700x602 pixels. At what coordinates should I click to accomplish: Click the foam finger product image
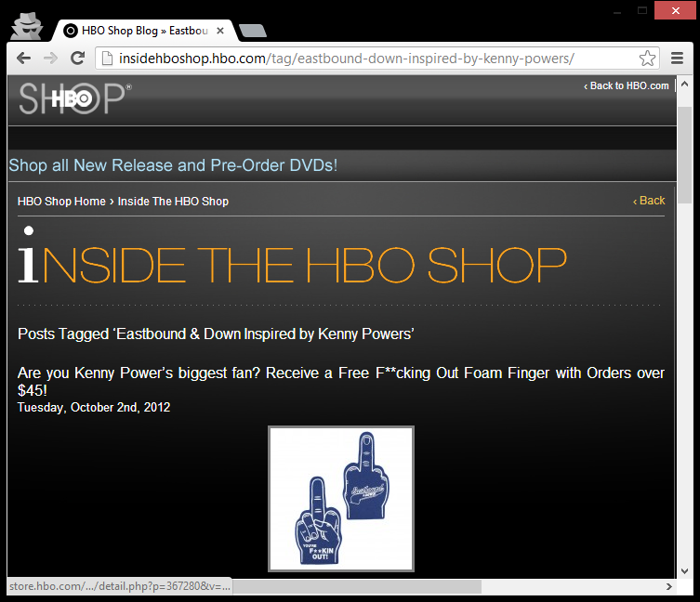pyautogui.click(x=341, y=499)
